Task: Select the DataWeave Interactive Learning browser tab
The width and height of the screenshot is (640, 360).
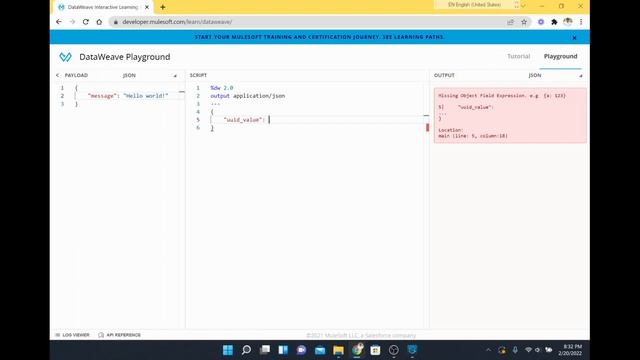Action: point(102,7)
